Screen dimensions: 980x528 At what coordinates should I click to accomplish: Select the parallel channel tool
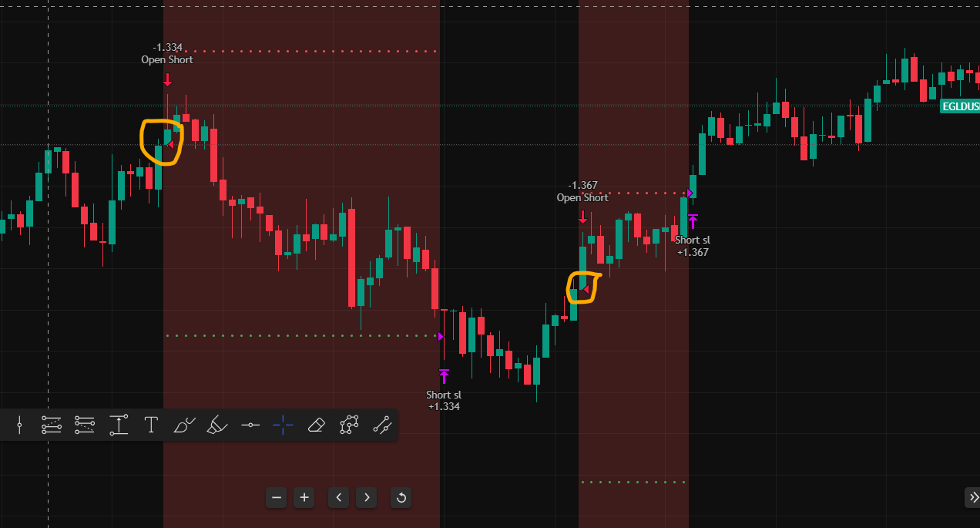(x=382, y=424)
